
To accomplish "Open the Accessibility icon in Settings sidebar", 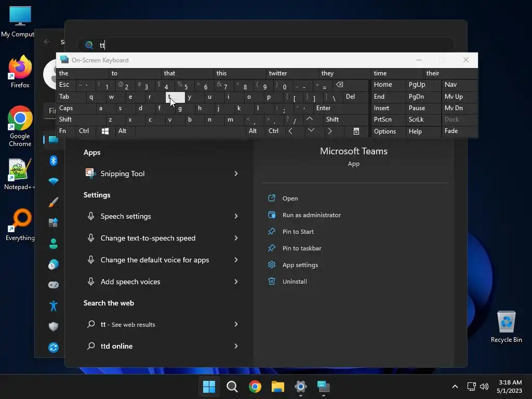I will (54, 305).
